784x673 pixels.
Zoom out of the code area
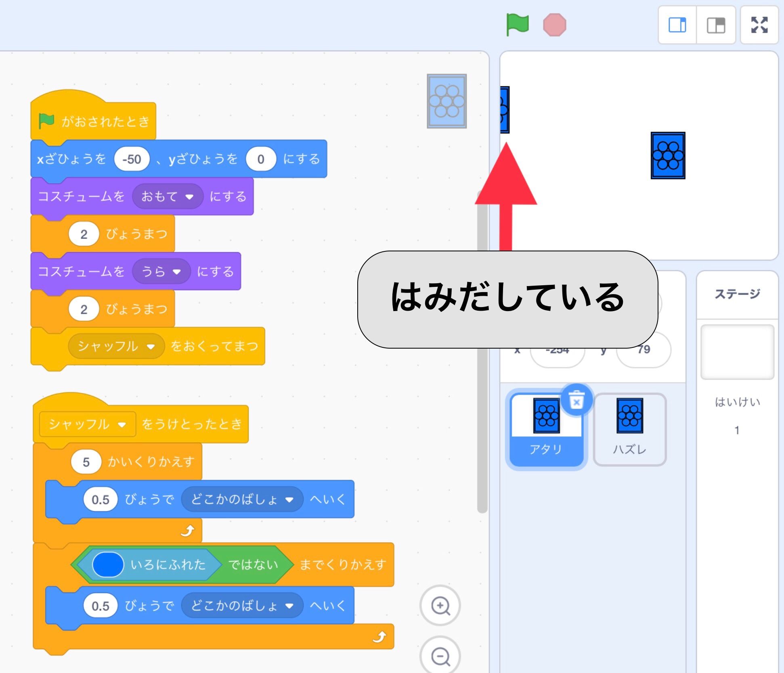pos(440,656)
